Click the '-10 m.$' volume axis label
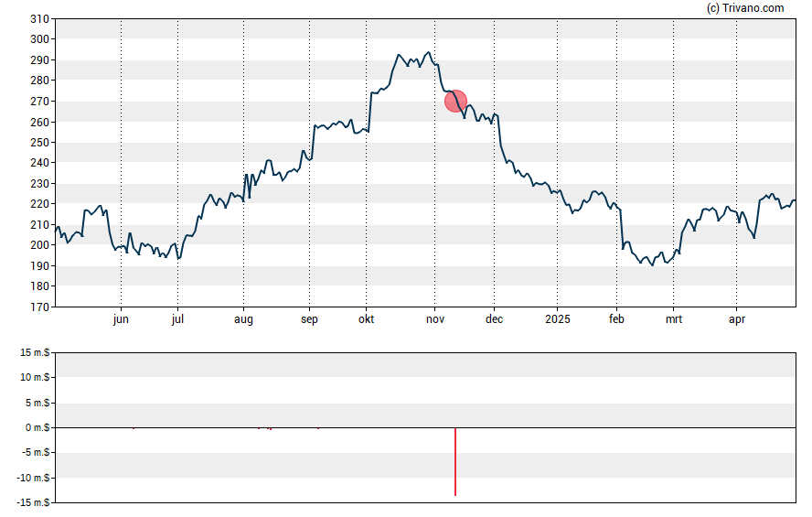 (x=33, y=478)
